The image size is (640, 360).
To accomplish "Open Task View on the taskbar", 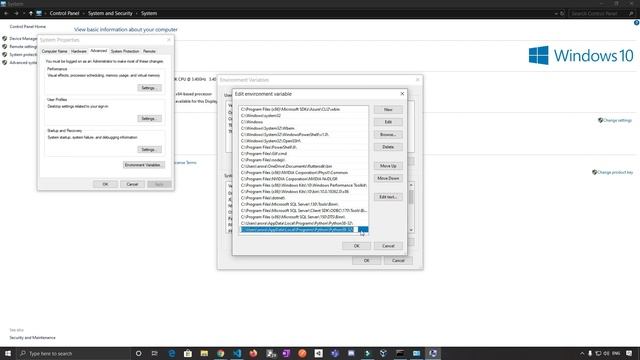I will (x=155, y=353).
